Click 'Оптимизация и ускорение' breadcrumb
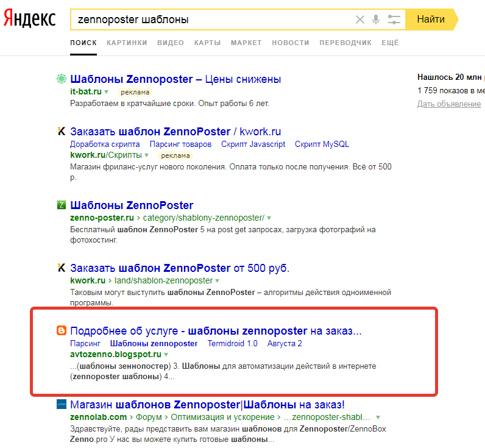Image resolution: width=485 pixels, height=448 pixels. point(223,417)
